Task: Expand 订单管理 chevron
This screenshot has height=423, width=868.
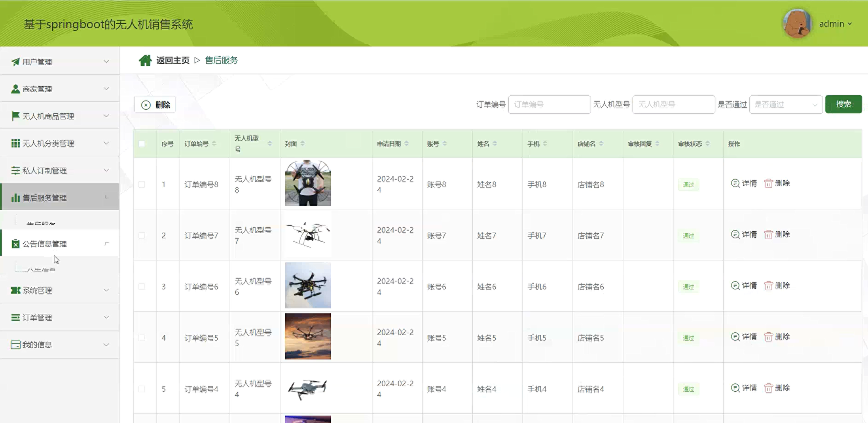Action: point(106,317)
